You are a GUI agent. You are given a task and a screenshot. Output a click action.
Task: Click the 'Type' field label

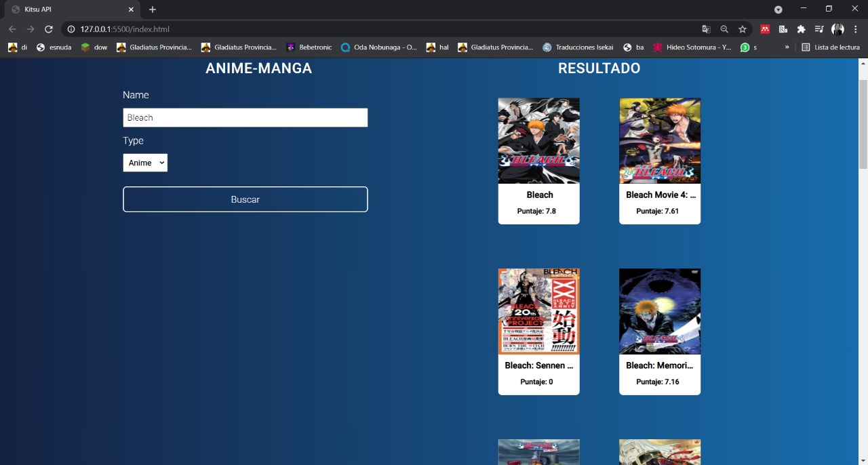[133, 141]
